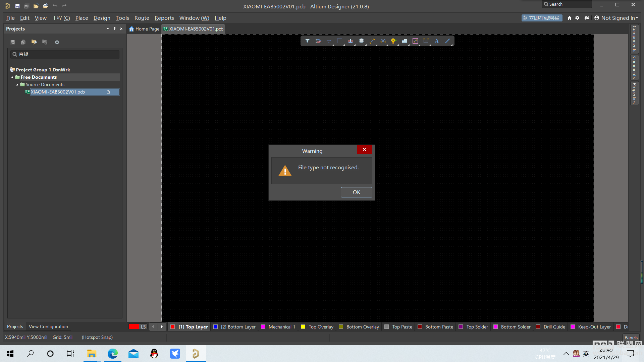Click Projects panel compile documents icon
Viewport: 644px width, 362px height.
coord(23,42)
